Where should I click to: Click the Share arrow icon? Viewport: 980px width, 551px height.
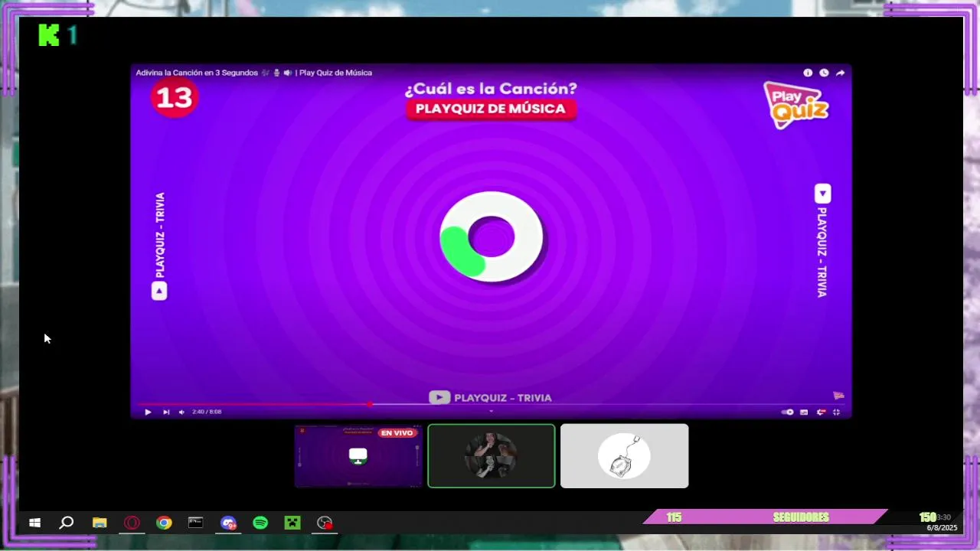click(840, 73)
